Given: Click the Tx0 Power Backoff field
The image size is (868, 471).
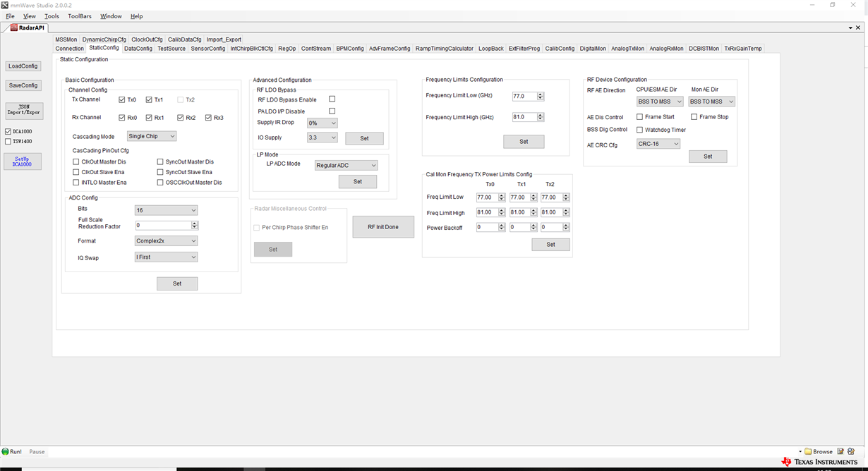Looking at the screenshot, I should click(x=487, y=227).
